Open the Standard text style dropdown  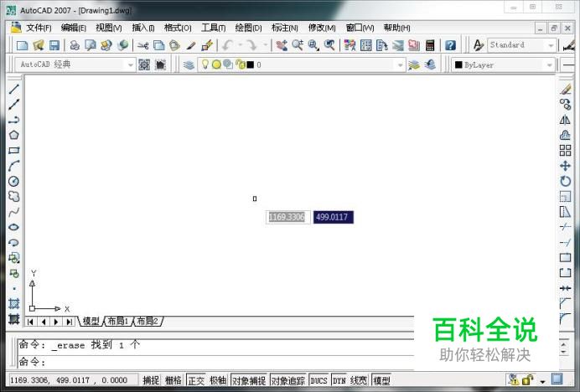click(x=551, y=45)
